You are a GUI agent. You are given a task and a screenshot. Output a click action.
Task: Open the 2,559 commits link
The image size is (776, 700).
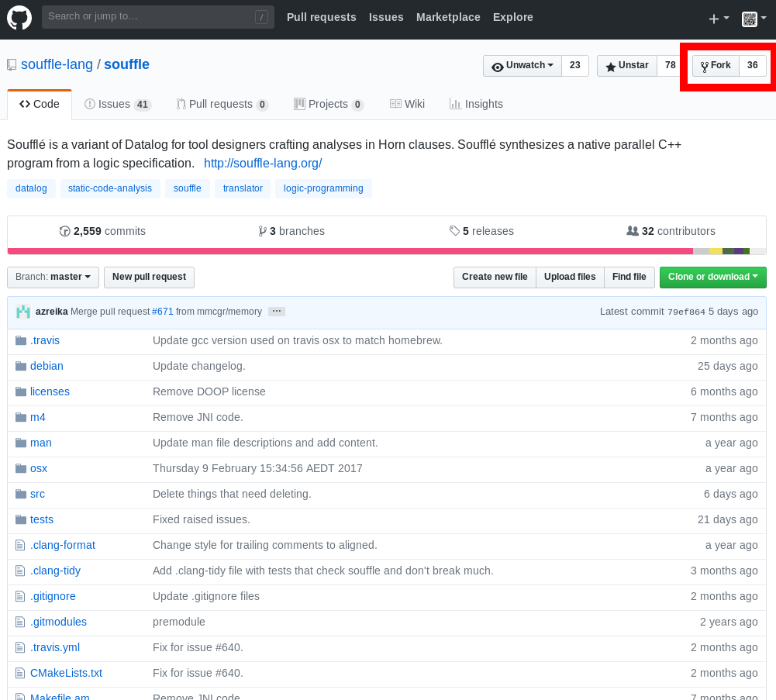coord(102,231)
